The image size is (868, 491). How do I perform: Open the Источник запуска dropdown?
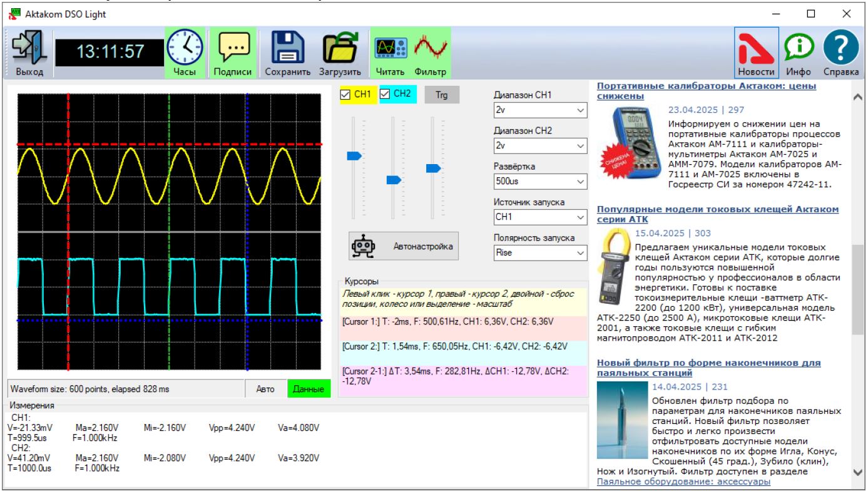coord(539,217)
